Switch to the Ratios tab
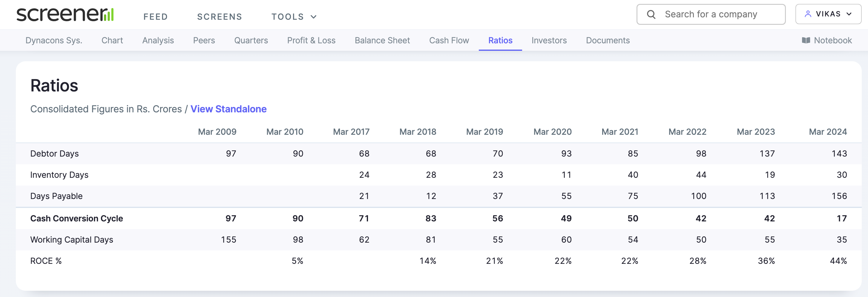868x297 pixels. click(500, 40)
